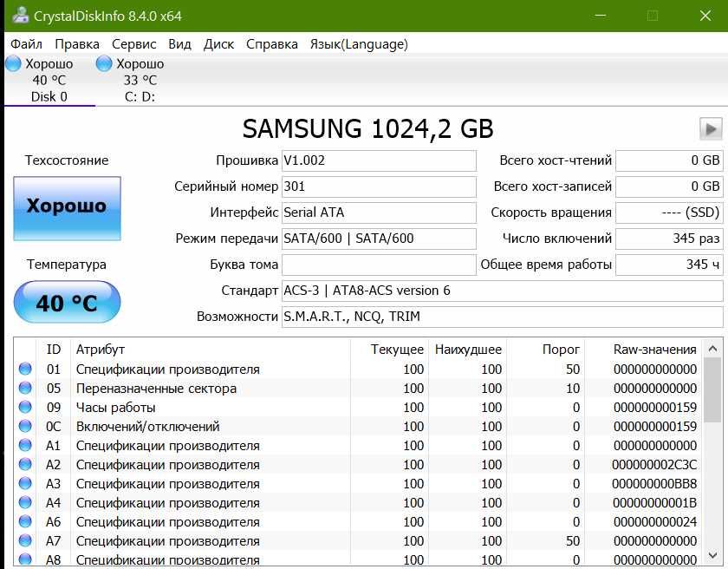Click the status orb for attribute A6
Viewport: 728px width, 569px height.
[25, 521]
